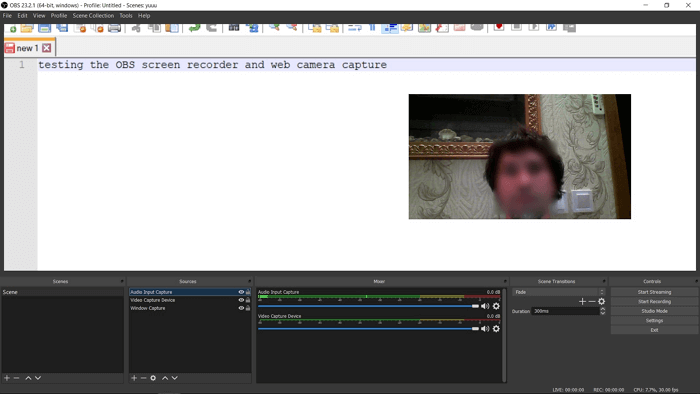
Task: Click Notepad++ Open file icon in preview
Action: coord(27,28)
